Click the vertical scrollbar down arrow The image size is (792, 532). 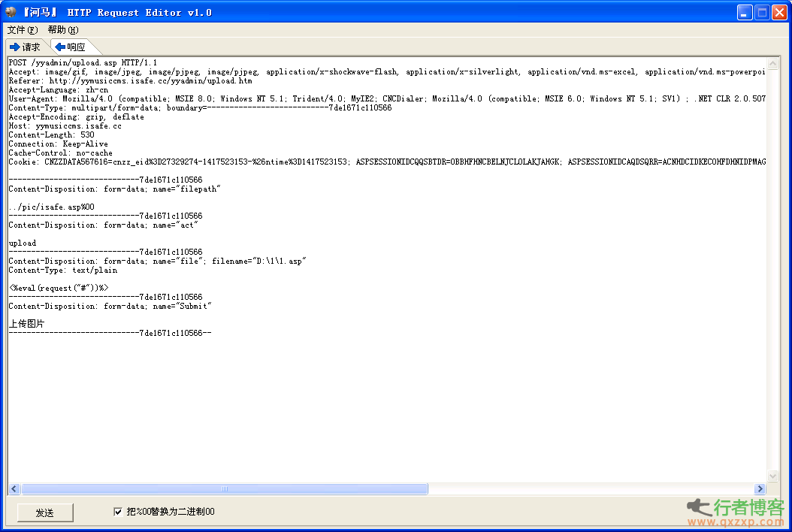[x=772, y=476]
